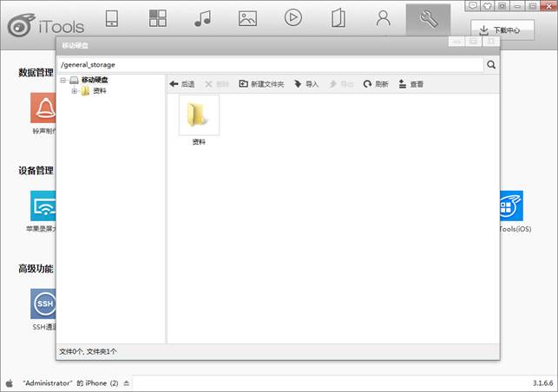
Task: Maximize the 移动硬盘 dialog window
Action: point(473,42)
